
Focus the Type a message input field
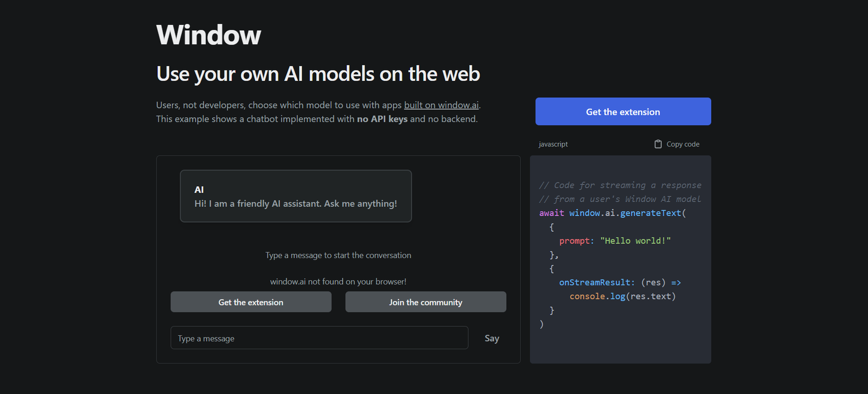tap(319, 338)
